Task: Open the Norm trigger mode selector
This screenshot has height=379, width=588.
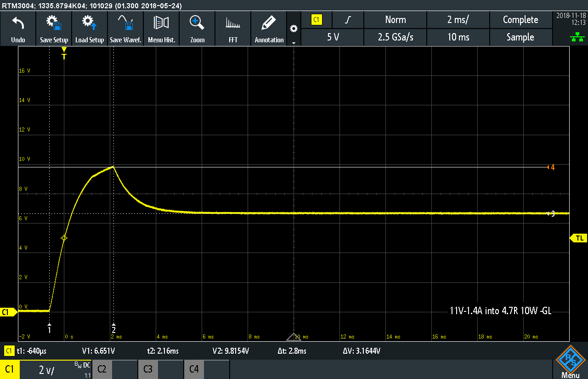Action: [395, 20]
